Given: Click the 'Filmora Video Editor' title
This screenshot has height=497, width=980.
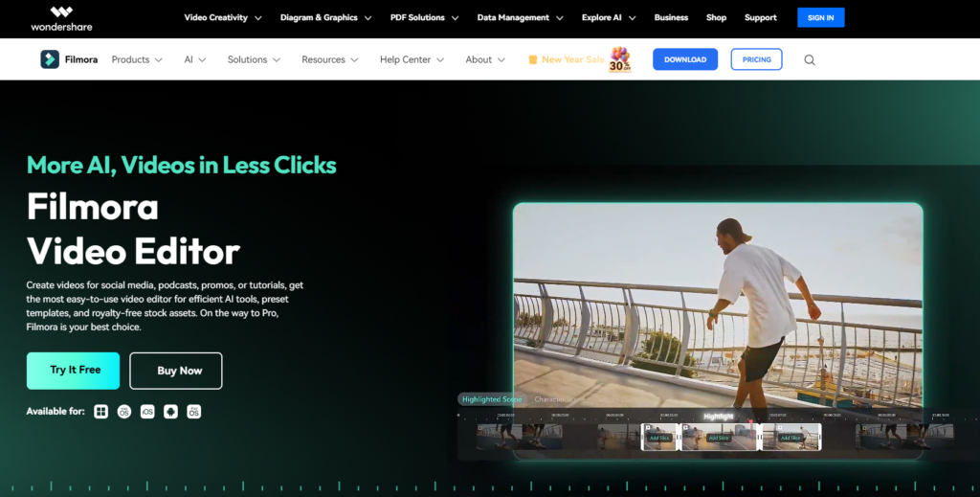Looking at the screenshot, I should (x=133, y=229).
